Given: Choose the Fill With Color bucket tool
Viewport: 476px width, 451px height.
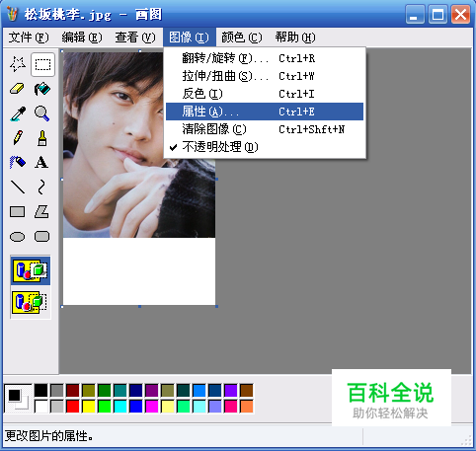Looking at the screenshot, I should pyautogui.click(x=42, y=89).
